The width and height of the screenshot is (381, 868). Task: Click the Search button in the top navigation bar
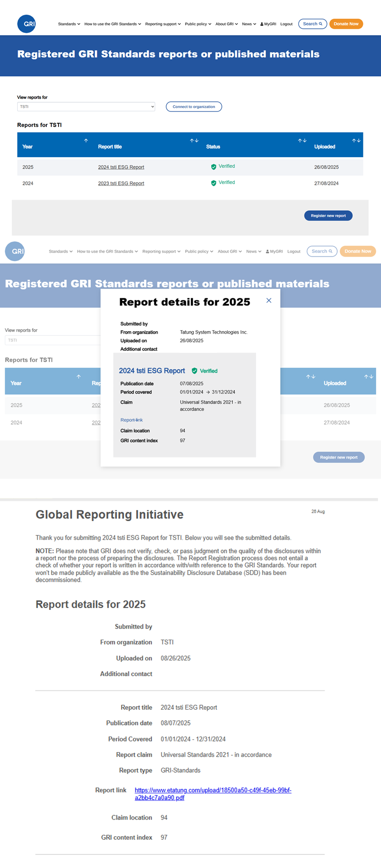click(312, 24)
